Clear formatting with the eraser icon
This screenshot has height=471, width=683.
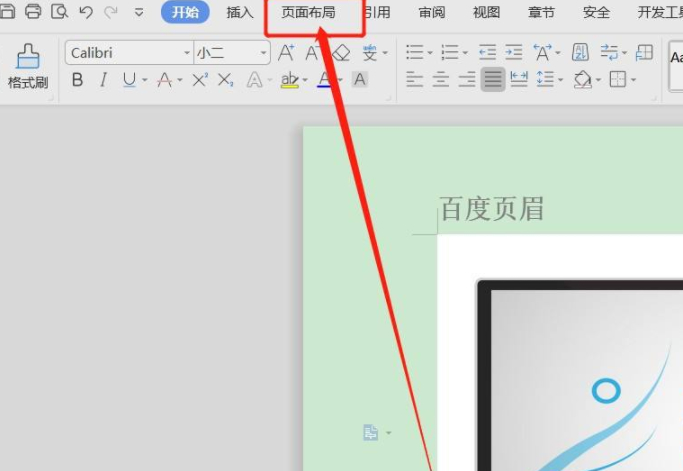(x=341, y=53)
